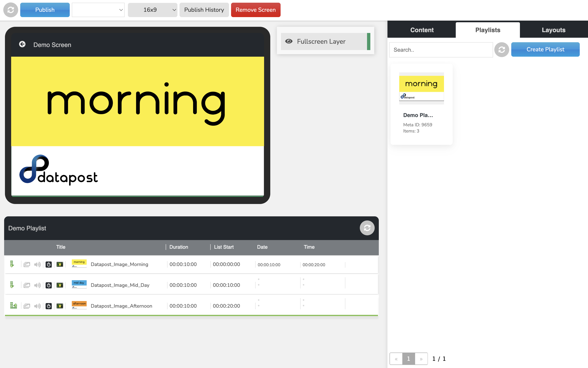The width and height of the screenshot is (588, 368).
Task: Click the image gallery icon in the Mid_Day row
Action: (27, 285)
